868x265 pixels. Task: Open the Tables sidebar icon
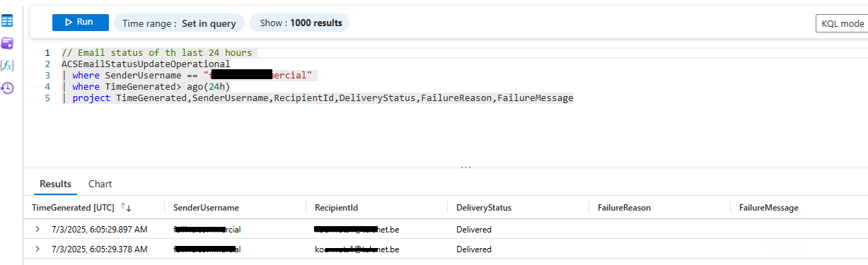[7, 20]
